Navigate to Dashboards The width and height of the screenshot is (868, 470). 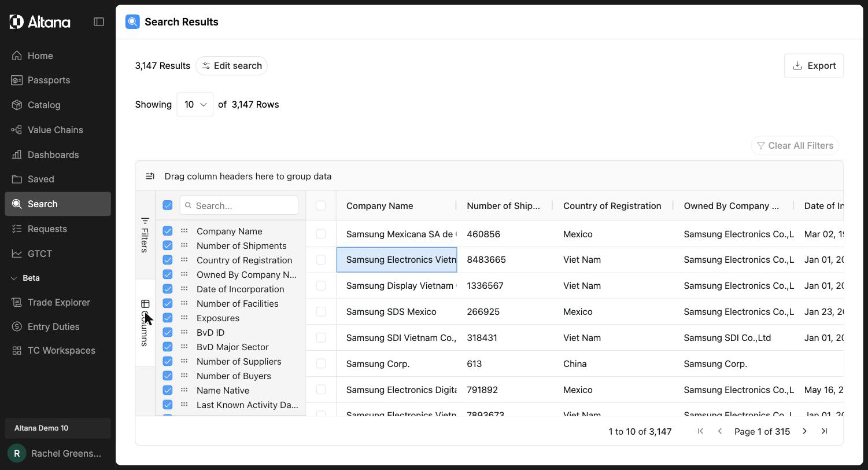pos(58,155)
